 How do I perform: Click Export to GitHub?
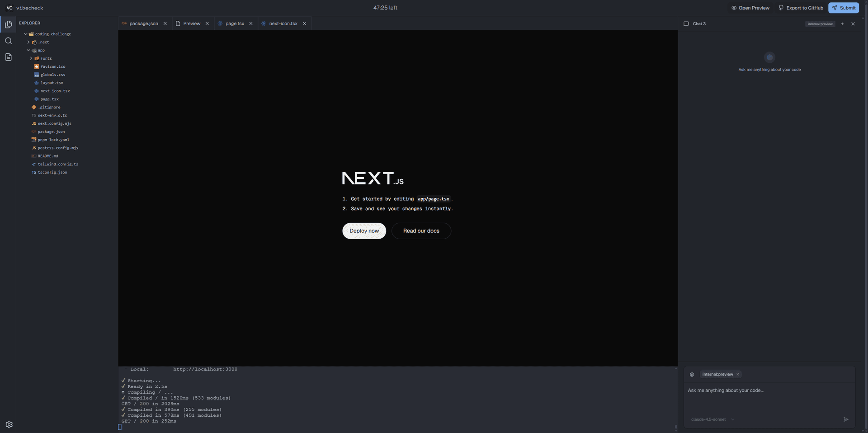pyautogui.click(x=801, y=8)
